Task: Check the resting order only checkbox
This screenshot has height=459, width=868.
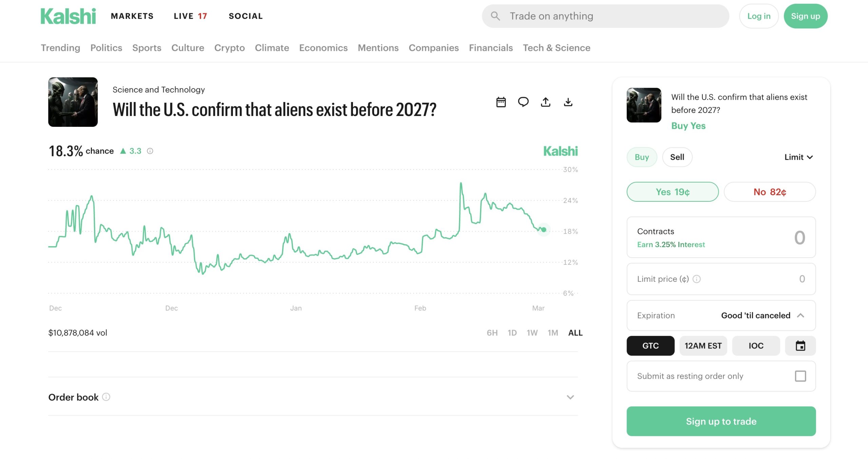Action: point(800,376)
